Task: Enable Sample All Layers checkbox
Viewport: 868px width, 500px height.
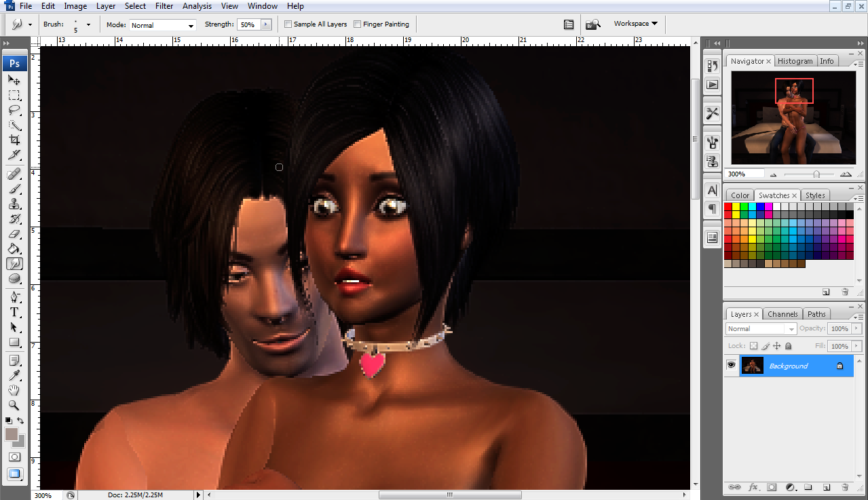Action: (x=288, y=24)
